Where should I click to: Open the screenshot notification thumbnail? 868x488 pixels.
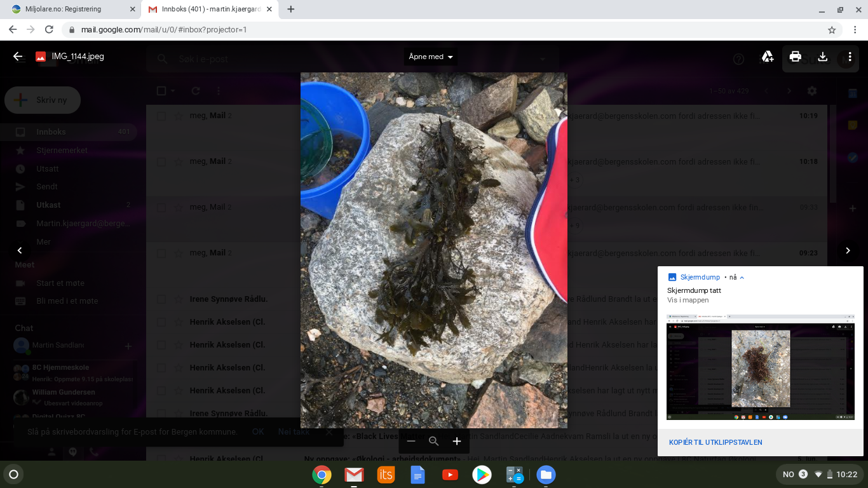tap(761, 367)
